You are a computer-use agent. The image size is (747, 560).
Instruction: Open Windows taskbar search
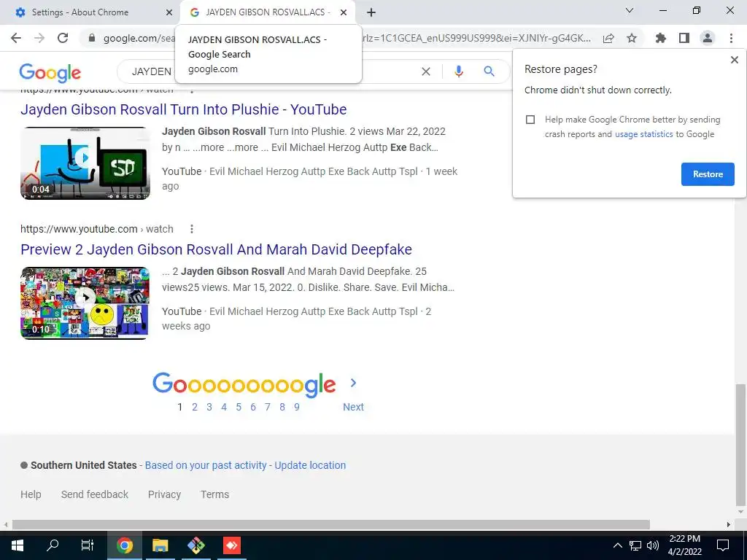(x=53, y=545)
